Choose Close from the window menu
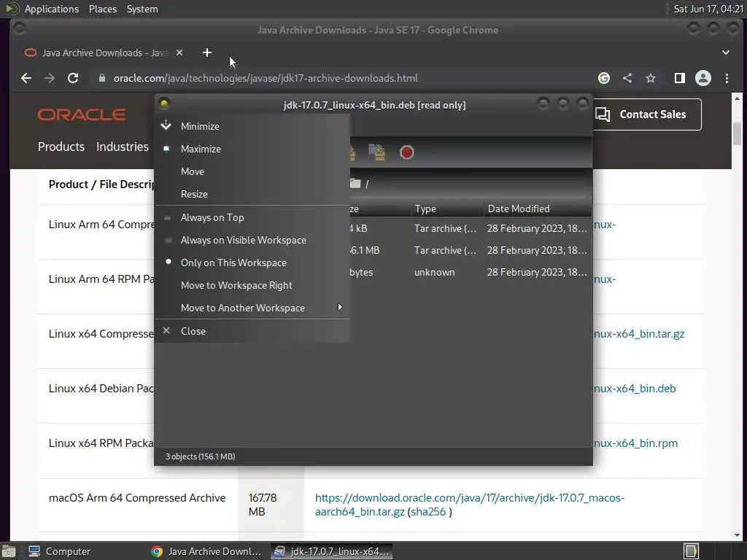747x560 pixels. 252,331
